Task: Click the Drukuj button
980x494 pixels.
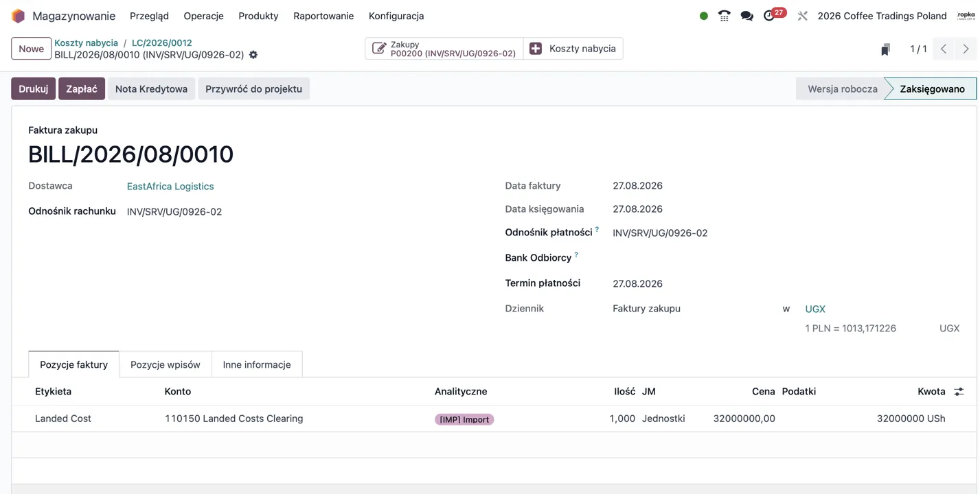Action: (x=33, y=89)
